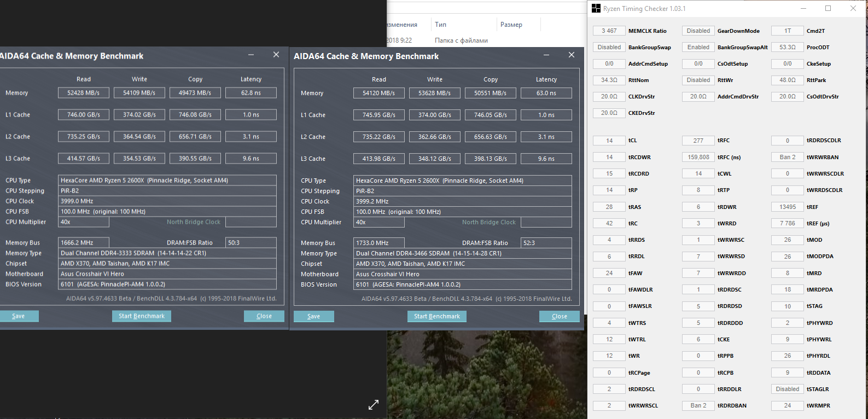Click L3 Cache Write value 348.12 GB/s
The image size is (868, 419).
[435, 159]
